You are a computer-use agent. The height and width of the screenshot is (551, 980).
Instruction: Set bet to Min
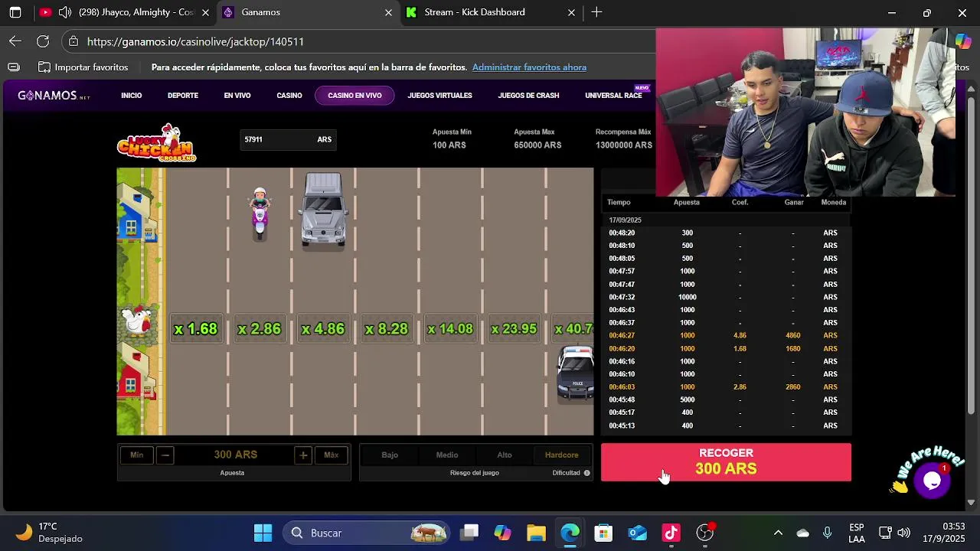pyautogui.click(x=136, y=455)
